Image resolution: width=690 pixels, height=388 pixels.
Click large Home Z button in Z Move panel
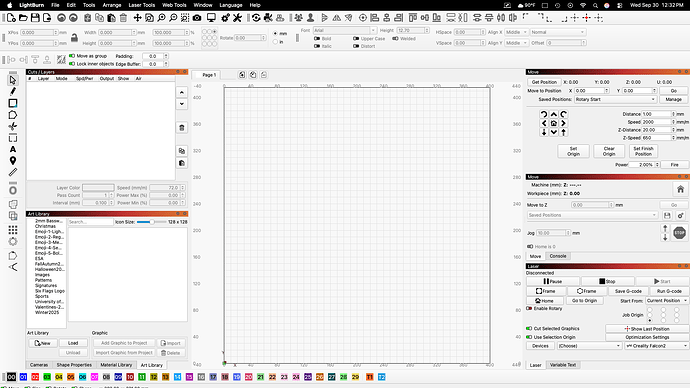click(680, 189)
